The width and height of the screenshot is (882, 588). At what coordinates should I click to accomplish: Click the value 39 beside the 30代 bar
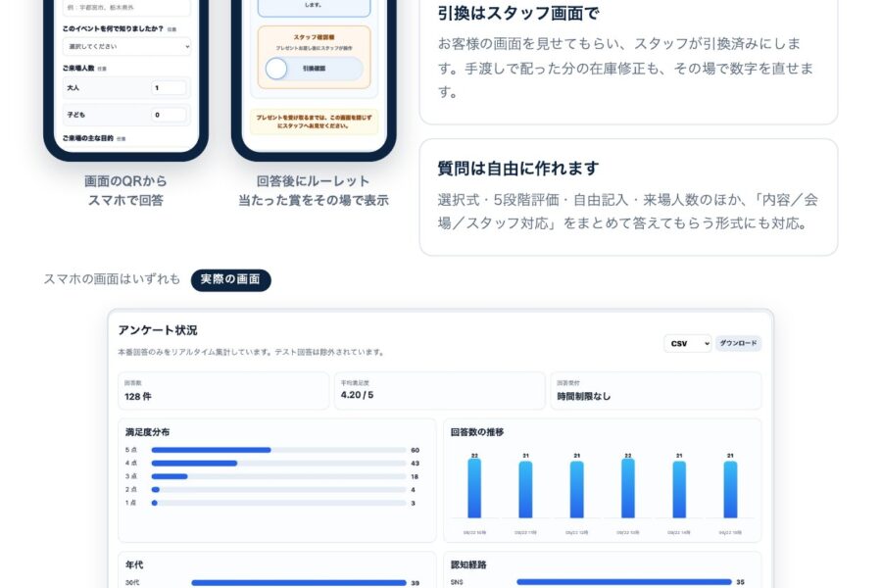tap(416, 583)
